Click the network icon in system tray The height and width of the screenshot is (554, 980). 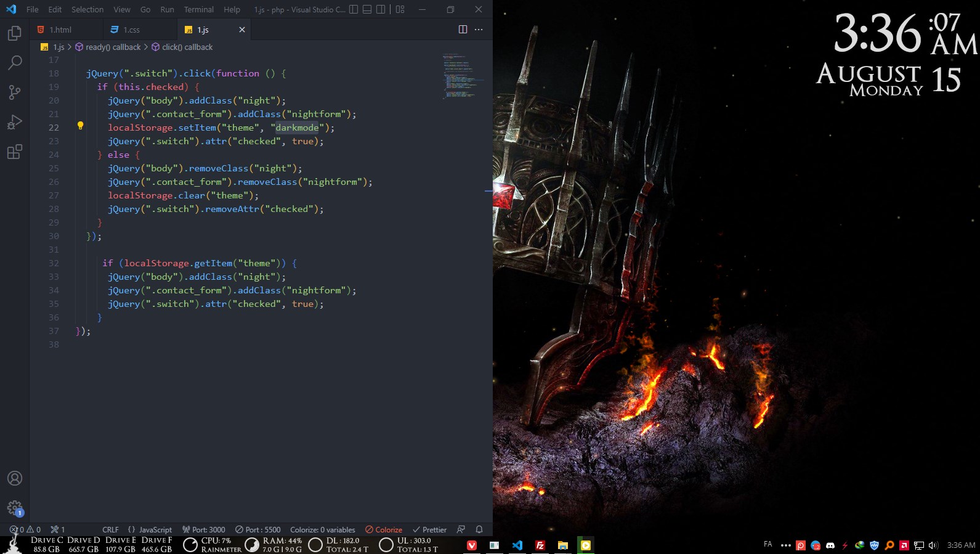pos(919,545)
